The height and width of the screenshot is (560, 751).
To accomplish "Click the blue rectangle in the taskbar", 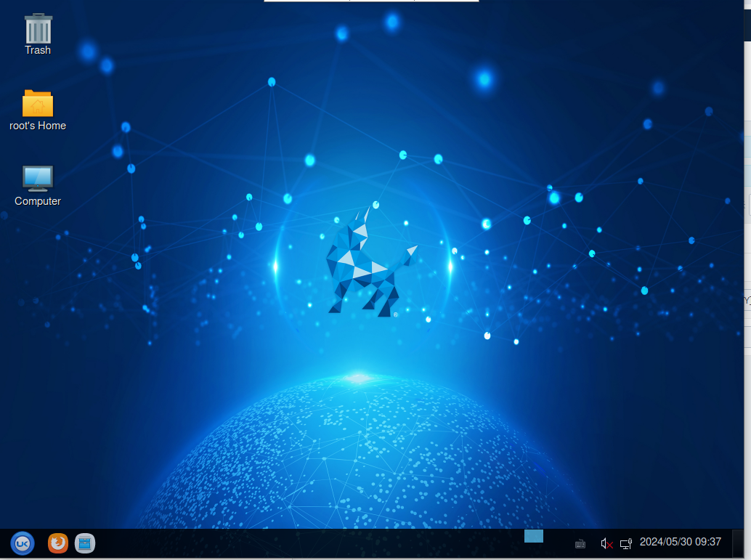I will 534,536.
